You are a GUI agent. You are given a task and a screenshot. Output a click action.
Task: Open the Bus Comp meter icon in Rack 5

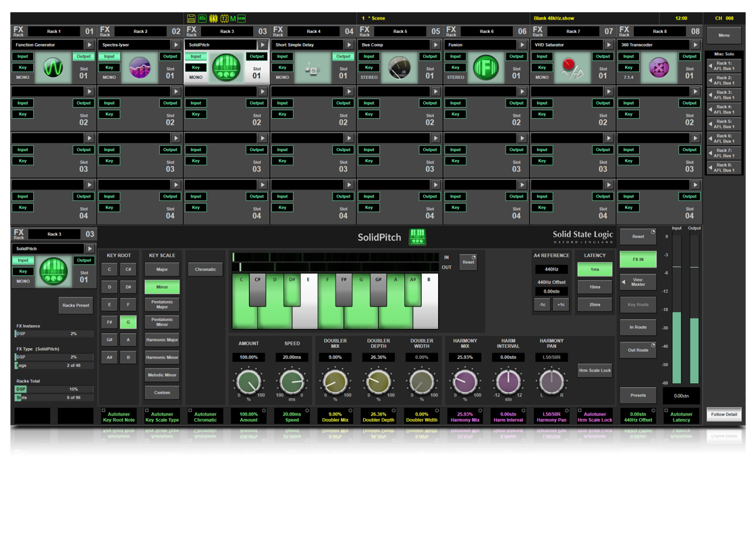coord(399,67)
